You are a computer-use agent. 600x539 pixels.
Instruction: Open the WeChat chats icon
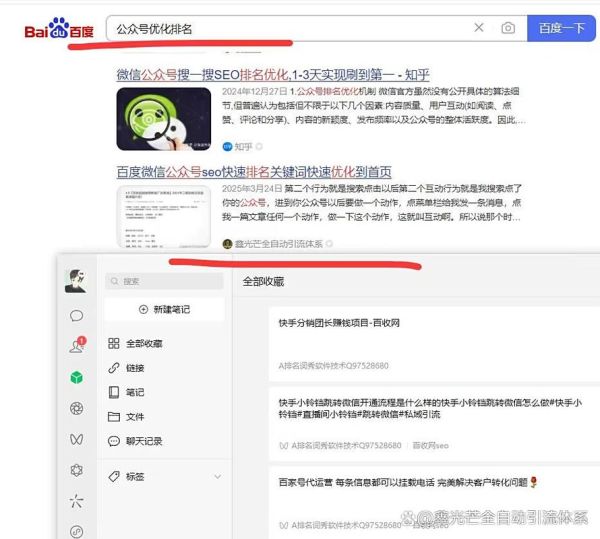click(77, 316)
